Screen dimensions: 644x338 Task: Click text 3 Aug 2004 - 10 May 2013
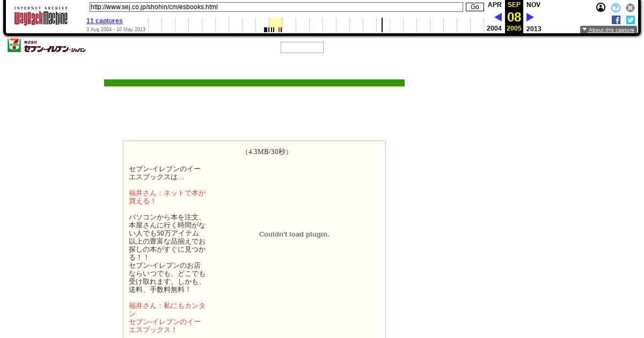click(x=116, y=30)
